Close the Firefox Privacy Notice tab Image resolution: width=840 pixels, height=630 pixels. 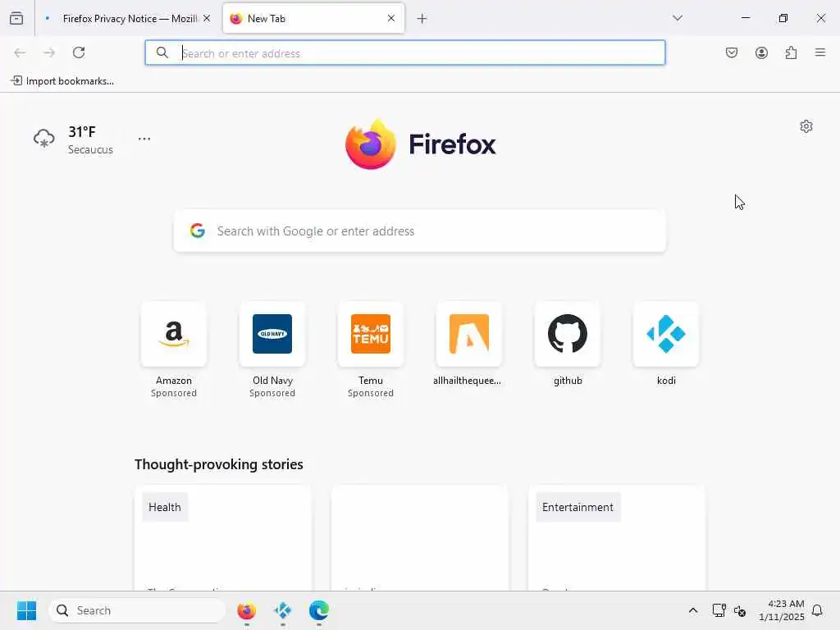point(207,18)
